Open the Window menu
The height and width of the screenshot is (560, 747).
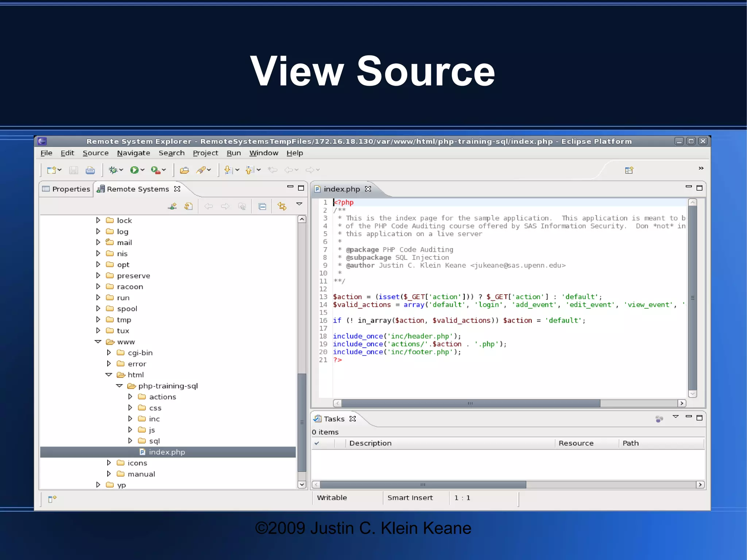coord(264,153)
